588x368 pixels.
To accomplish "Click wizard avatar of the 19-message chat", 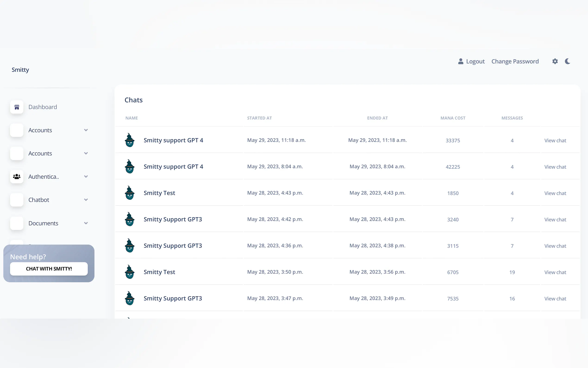I will [130, 272].
